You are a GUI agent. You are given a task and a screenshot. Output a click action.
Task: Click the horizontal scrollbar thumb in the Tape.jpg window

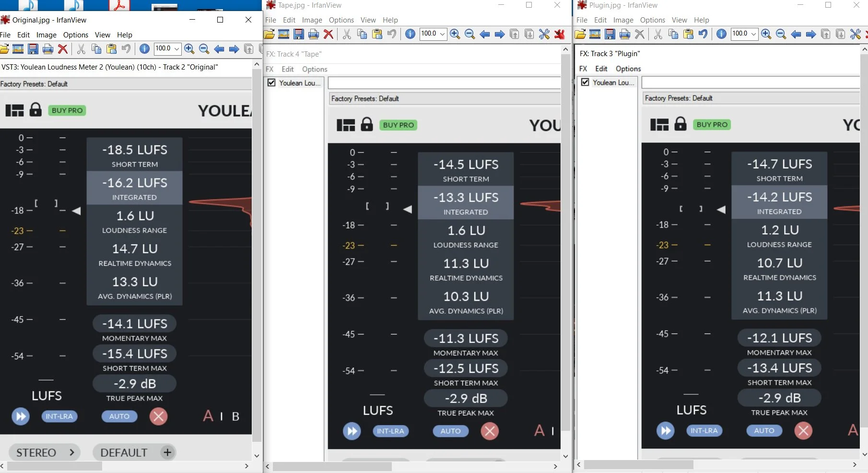332,466
